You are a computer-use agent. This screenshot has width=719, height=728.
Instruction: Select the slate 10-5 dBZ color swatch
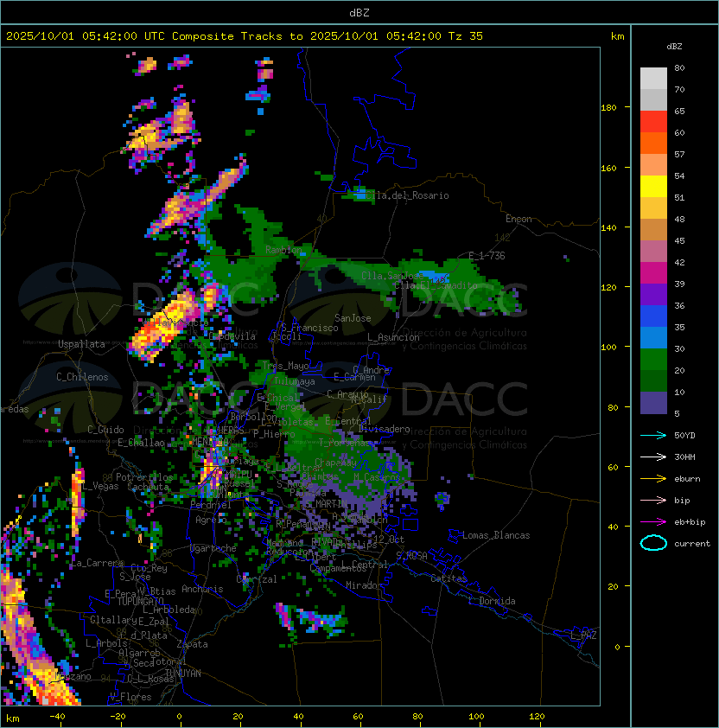tap(653, 403)
